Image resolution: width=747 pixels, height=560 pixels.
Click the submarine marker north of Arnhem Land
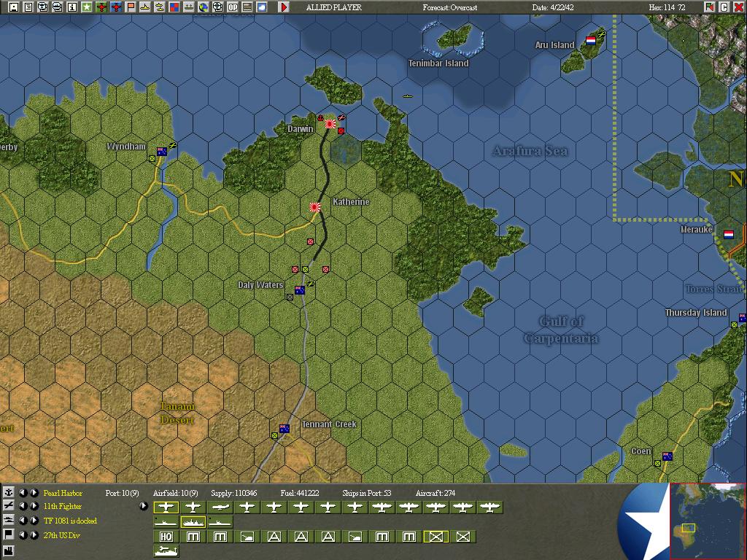(407, 96)
